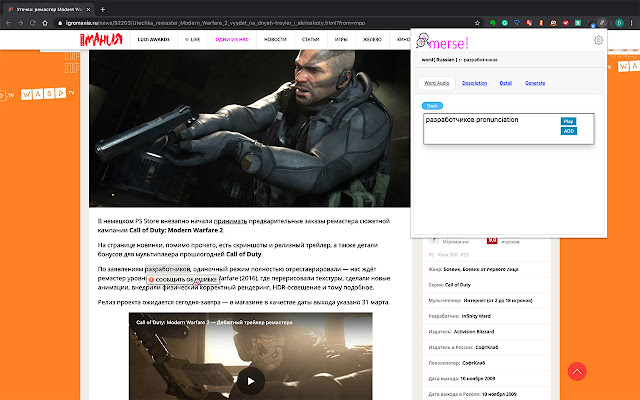
Task: Open browser home page icon
Action: 45,23
